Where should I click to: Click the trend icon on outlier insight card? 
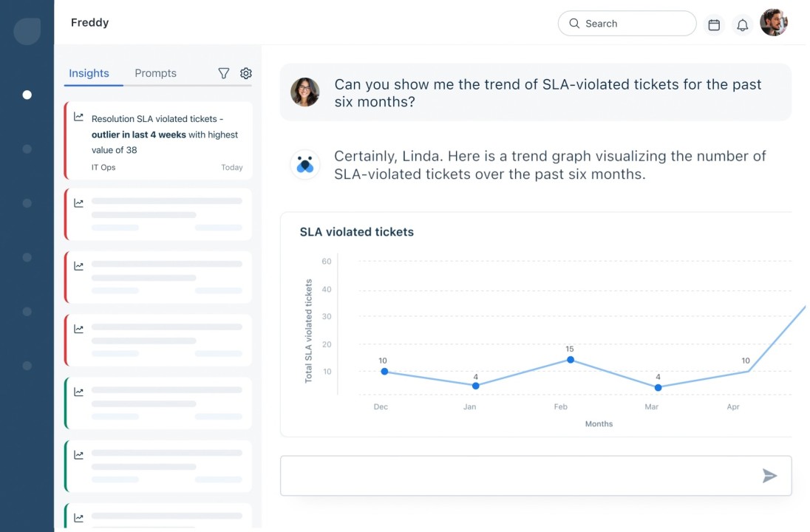pyautogui.click(x=79, y=117)
